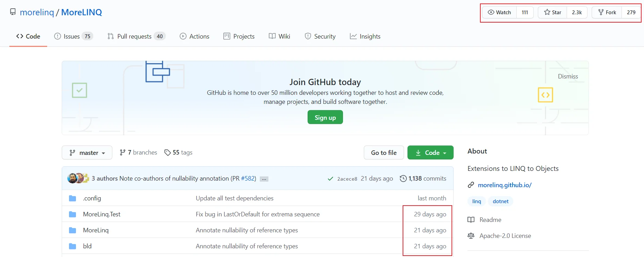Image resolution: width=644 pixels, height=257 pixels.
Task: Click the Go to file button
Action: (384, 152)
